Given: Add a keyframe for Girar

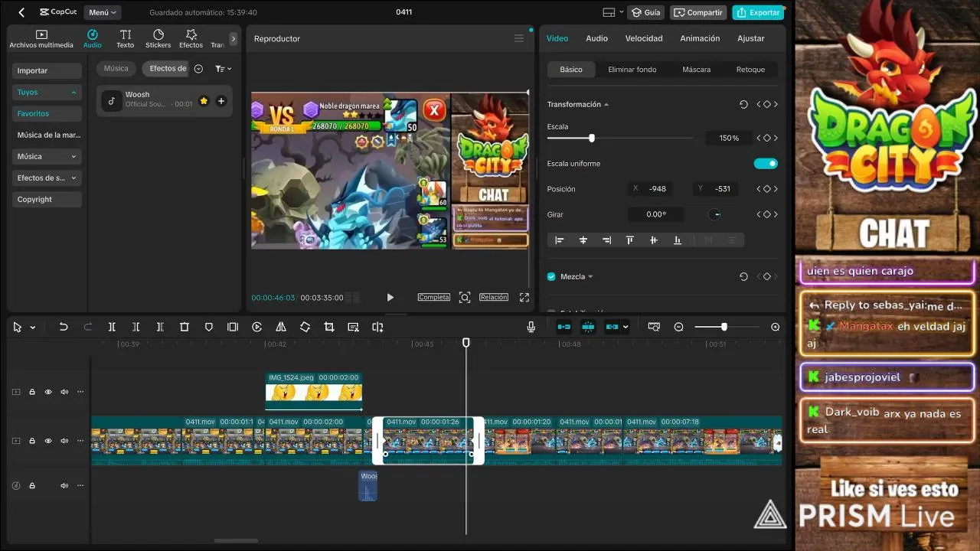Looking at the screenshot, I should [x=767, y=215].
